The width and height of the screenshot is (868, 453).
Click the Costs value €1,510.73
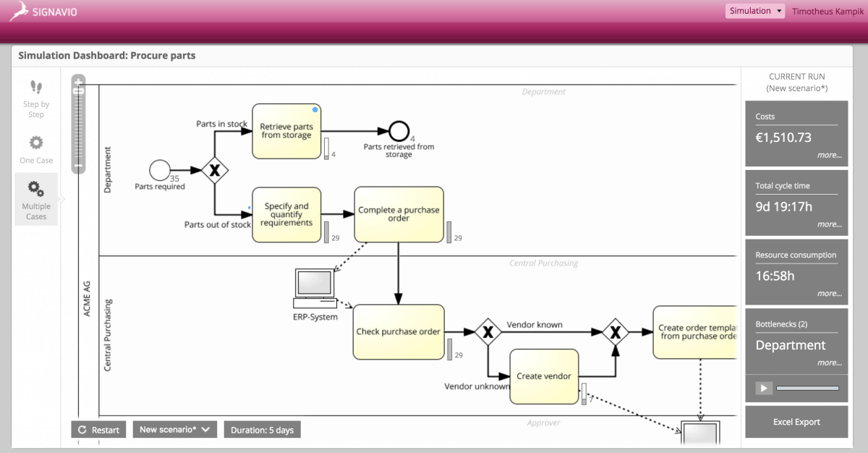point(783,137)
